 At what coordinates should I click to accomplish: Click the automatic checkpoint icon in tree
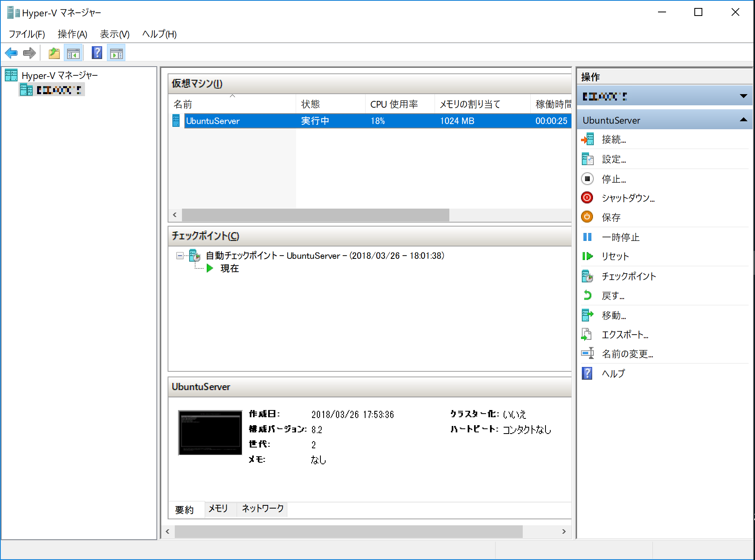(194, 255)
